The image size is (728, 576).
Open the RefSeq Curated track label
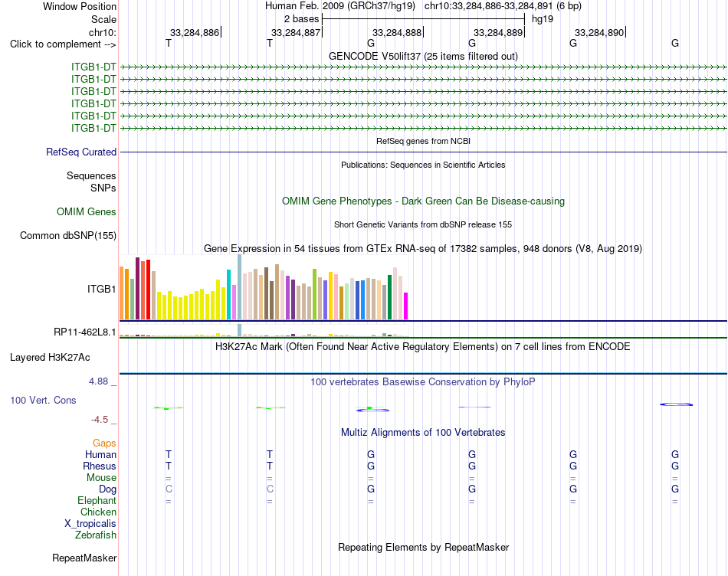point(81,152)
